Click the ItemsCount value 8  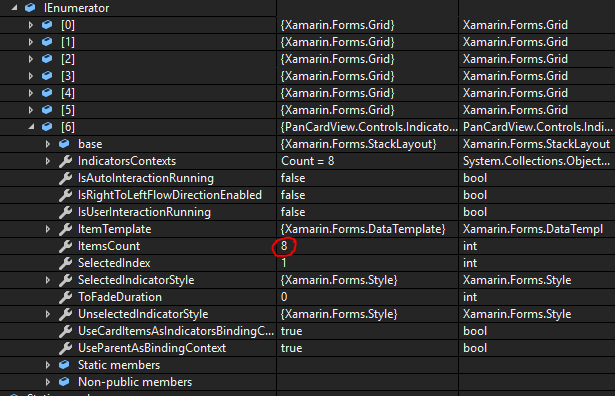click(284, 246)
